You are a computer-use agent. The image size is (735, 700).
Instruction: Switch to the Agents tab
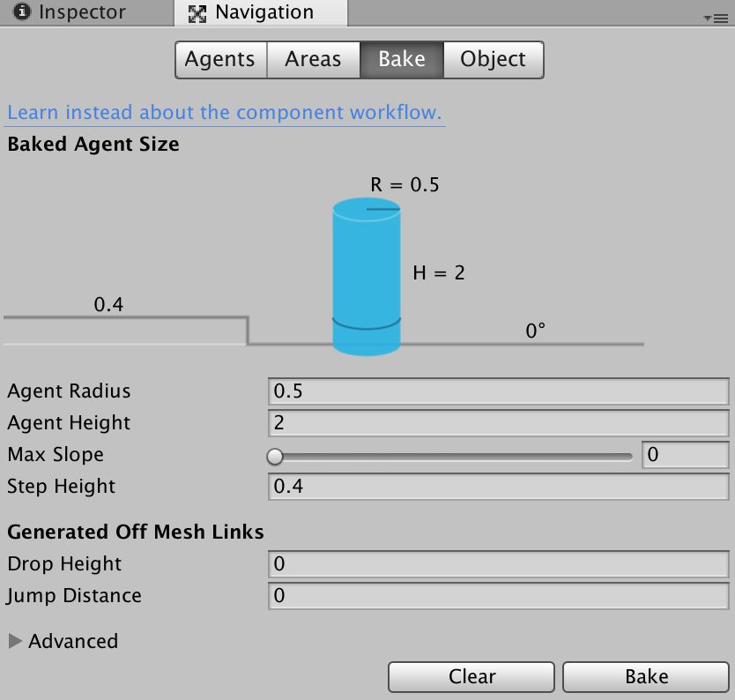[220, 60]
